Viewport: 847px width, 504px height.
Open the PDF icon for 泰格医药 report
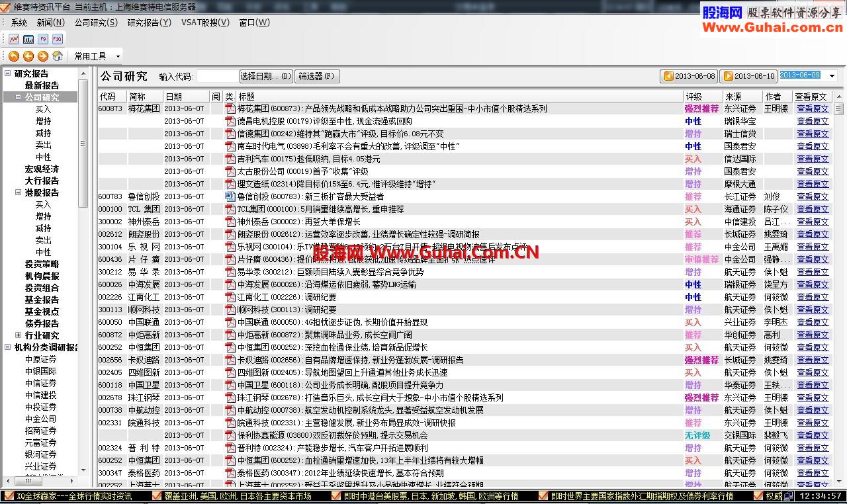(230, 473)
